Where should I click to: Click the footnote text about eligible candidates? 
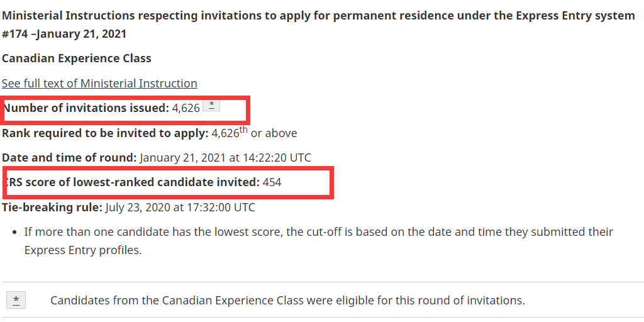coord(287,300)
